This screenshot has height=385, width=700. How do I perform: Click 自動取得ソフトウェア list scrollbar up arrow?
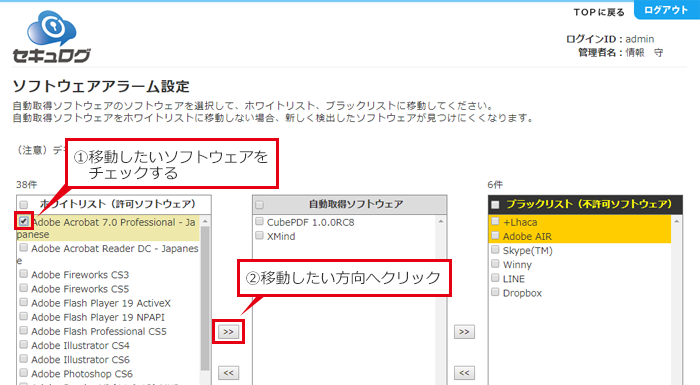tap(441, 222)
